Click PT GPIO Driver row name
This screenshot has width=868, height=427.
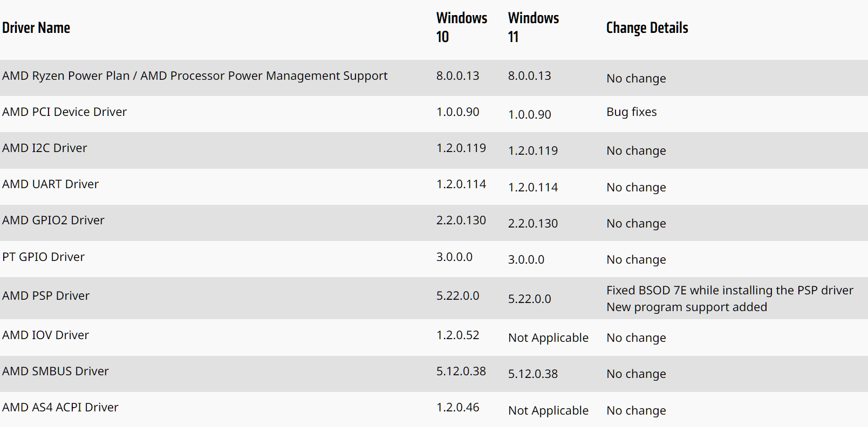click(x=44, y=257)
